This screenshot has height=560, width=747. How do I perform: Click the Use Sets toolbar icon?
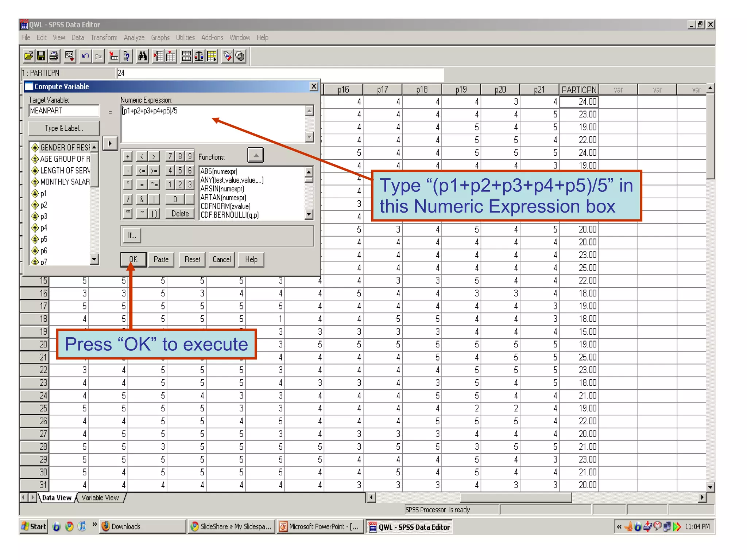click(x=240, y=56)
